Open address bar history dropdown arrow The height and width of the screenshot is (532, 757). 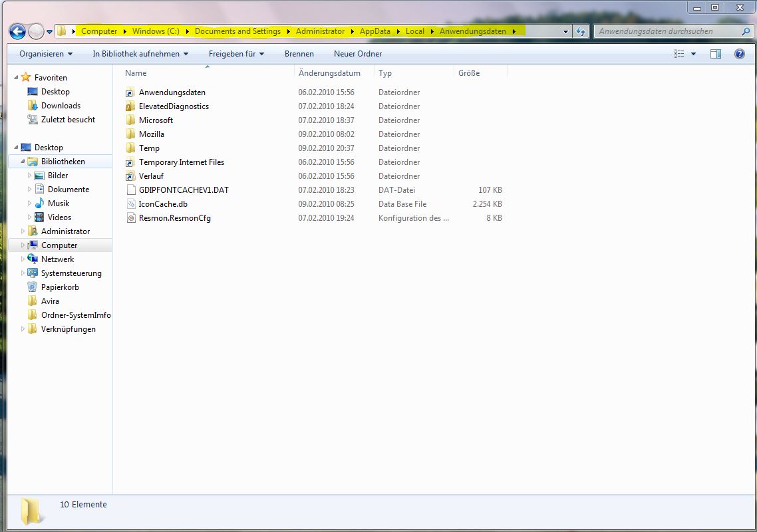coord(565,31)
